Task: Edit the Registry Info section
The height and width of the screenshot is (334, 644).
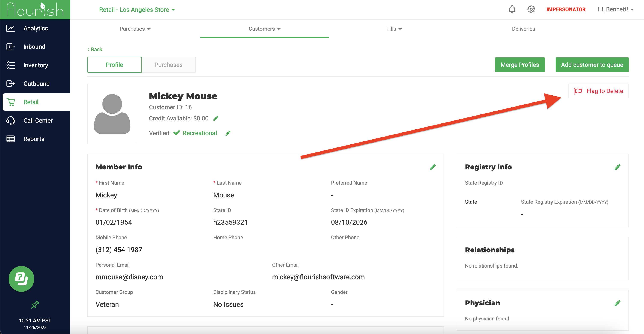Action: 617,167
